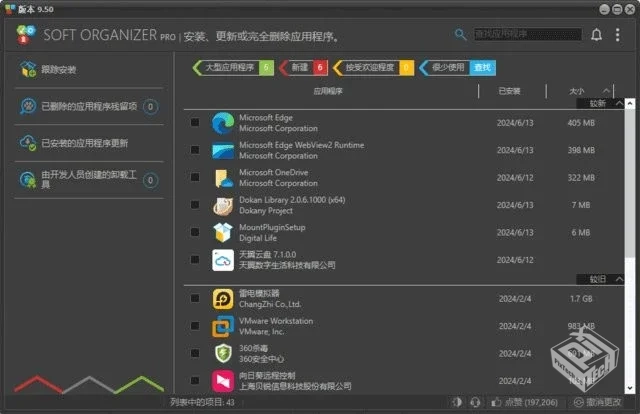Click the 由开发人员创建的卸载工具 icon
640x414 pixels.
pos(28,180)
